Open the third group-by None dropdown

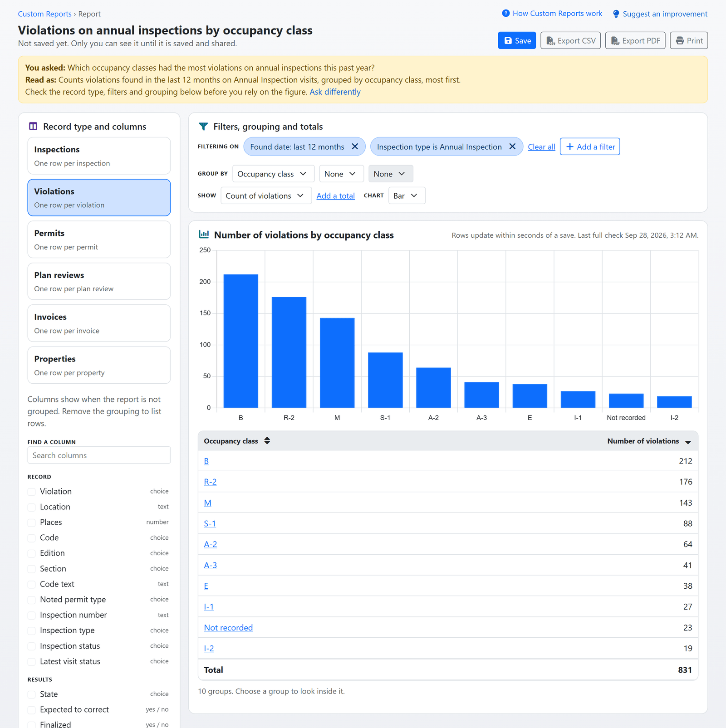pyautogui.click(x=391, y=174)
